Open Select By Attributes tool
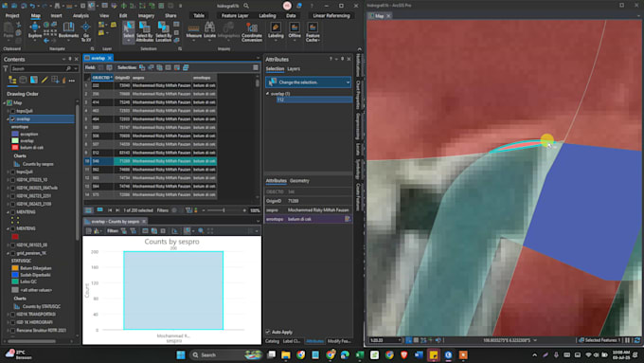This screenshot has height=363, width=644. 145,31
